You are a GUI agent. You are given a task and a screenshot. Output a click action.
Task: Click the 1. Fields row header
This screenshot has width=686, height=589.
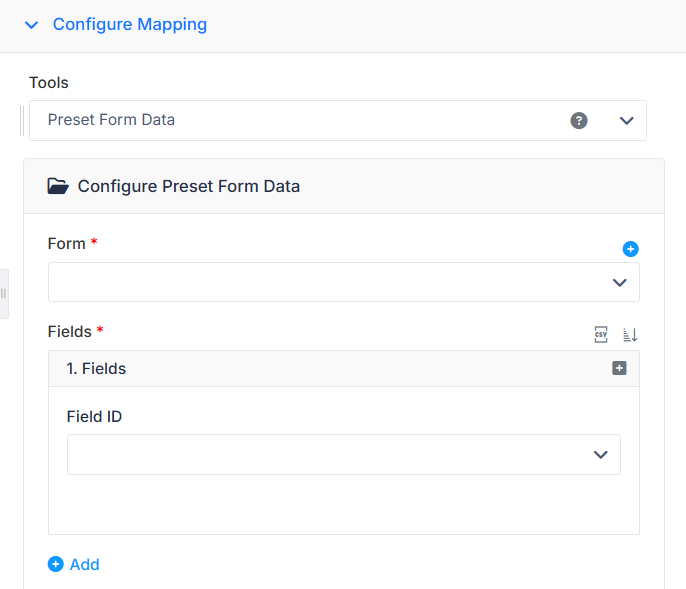[x=343, y=368]
